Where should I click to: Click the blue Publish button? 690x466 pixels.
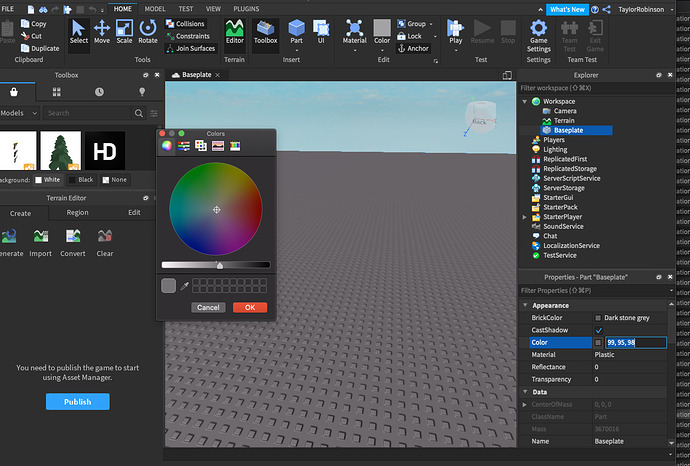(77, 402)
